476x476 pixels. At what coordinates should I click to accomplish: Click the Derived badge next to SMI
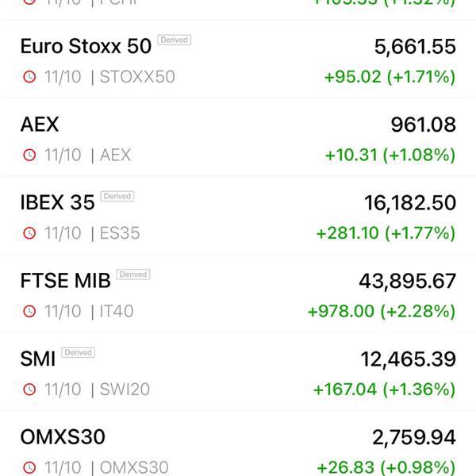click(78, 352)
